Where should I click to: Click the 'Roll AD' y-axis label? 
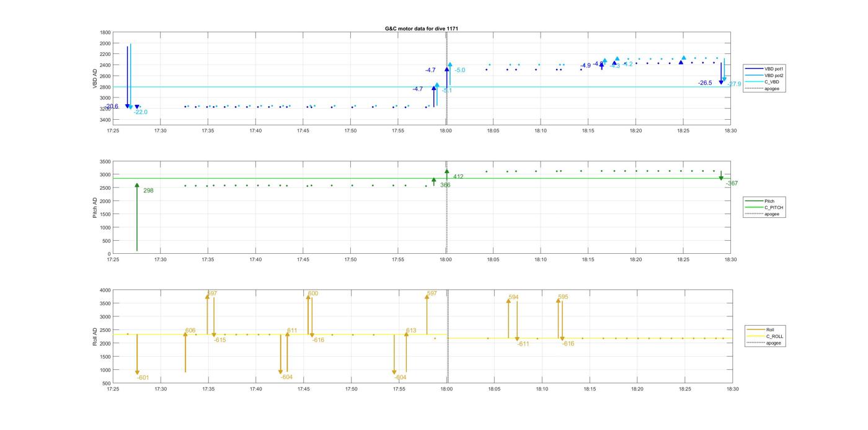point(95,336)
